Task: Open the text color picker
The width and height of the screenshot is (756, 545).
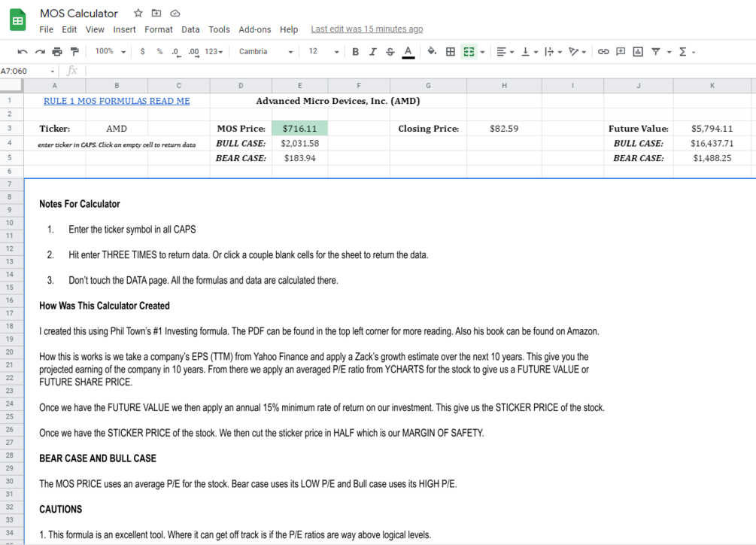Action: [408, 52]
